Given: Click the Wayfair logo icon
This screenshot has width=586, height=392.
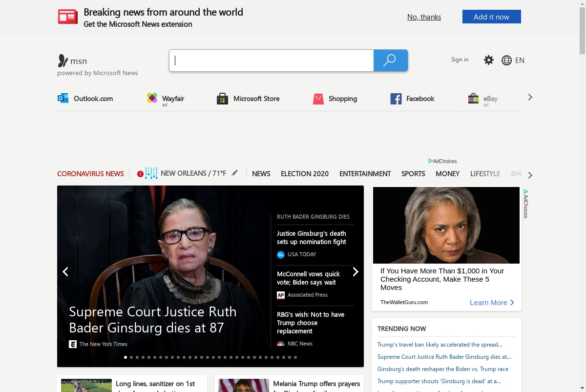Looking at the screenshot, I should 152,98.
